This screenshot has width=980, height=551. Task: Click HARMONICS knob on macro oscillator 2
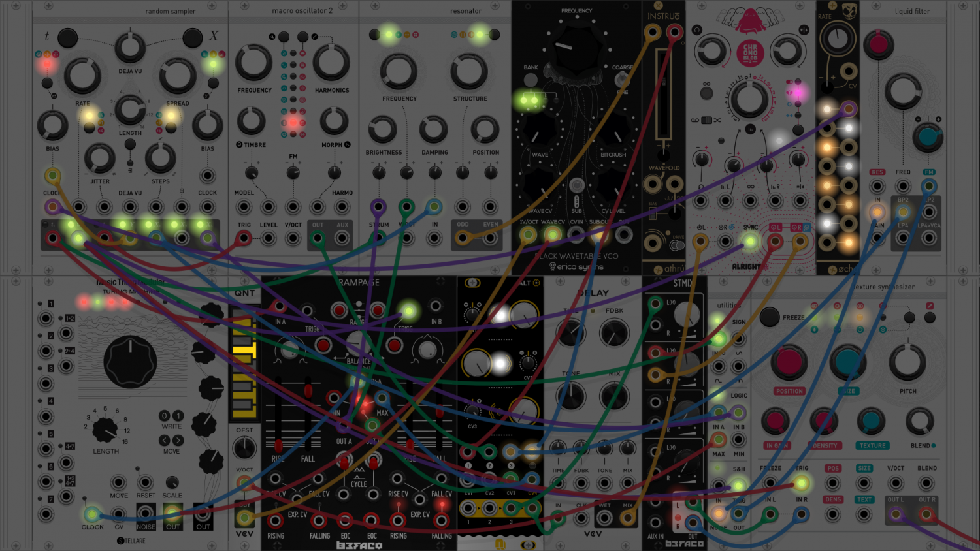pyautogui.click(x=332, y=63)
